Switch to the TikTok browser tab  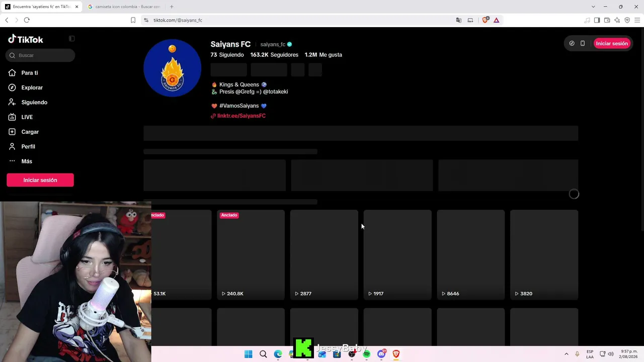tap(41, 7)
